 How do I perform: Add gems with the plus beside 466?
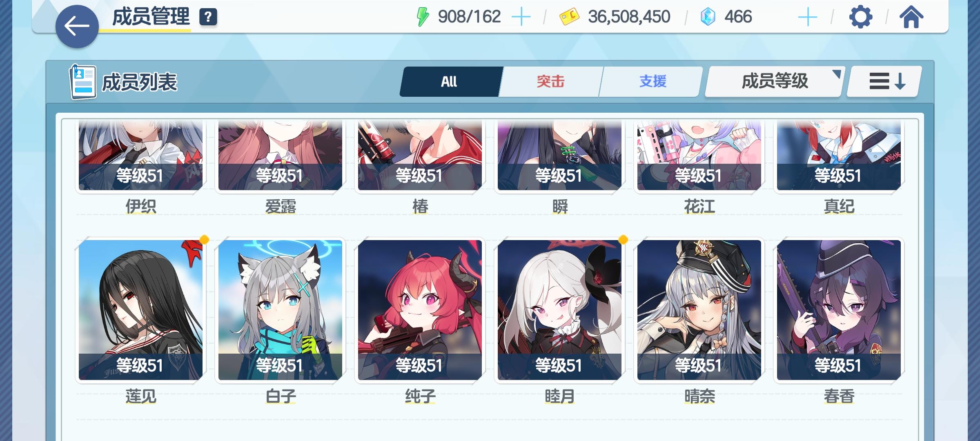(807, 17)
